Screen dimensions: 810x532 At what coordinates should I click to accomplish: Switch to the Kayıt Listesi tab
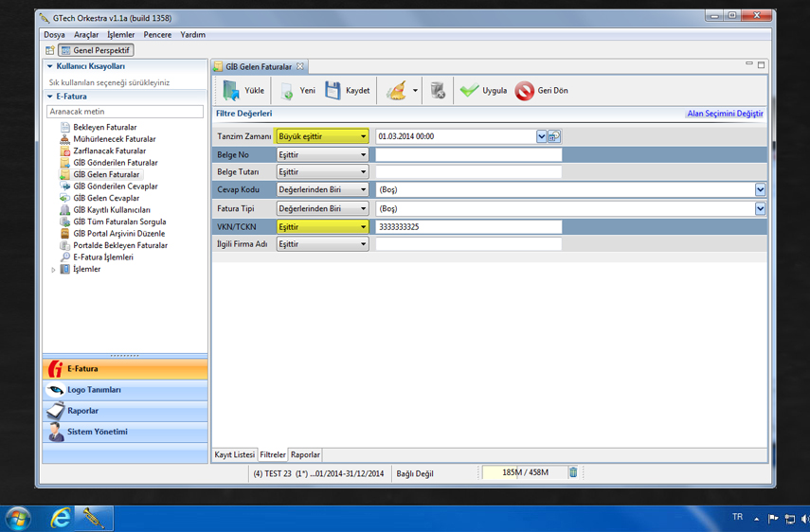[235, 454]
